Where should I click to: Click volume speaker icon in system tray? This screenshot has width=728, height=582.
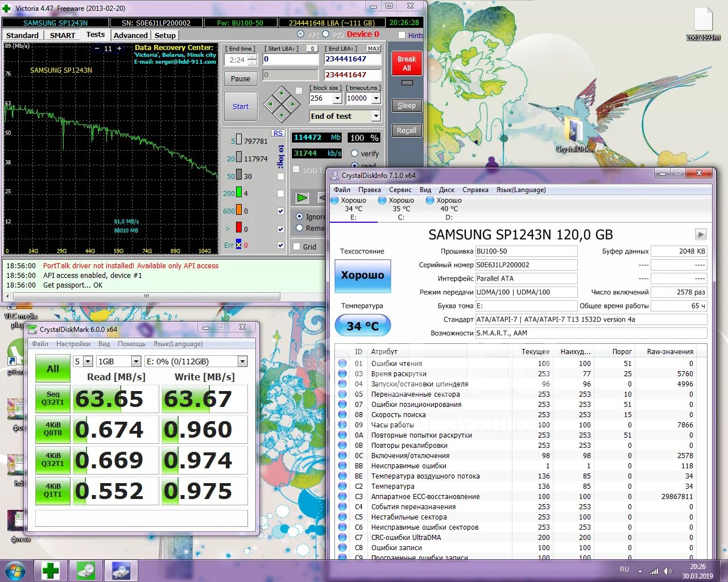click(668, 571)
